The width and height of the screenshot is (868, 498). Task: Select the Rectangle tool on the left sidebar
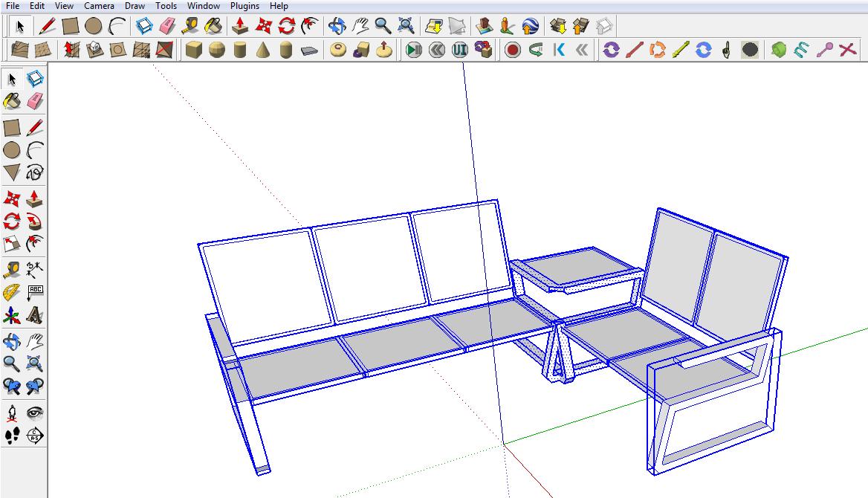12,126
